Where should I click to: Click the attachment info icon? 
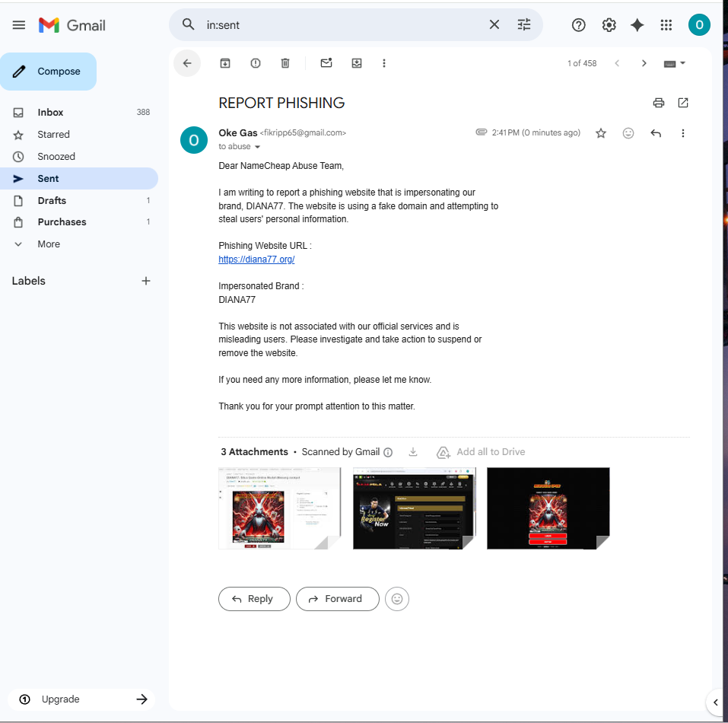coord(388,452)
